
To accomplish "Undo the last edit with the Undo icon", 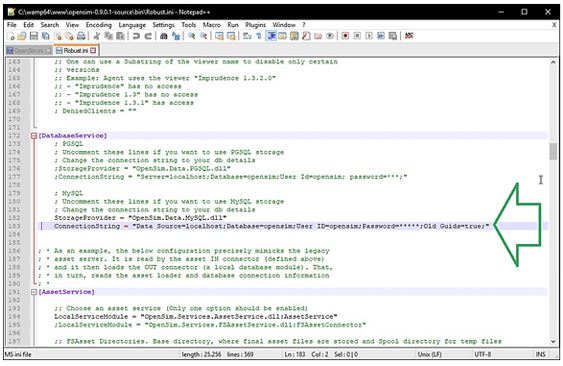I will pyautogui.click(x=136, y=36).
